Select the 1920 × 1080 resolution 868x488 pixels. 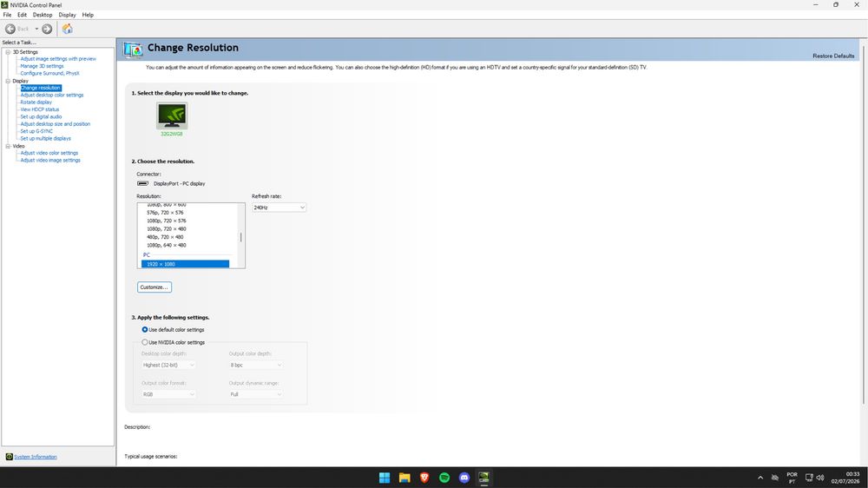[185, 264]
